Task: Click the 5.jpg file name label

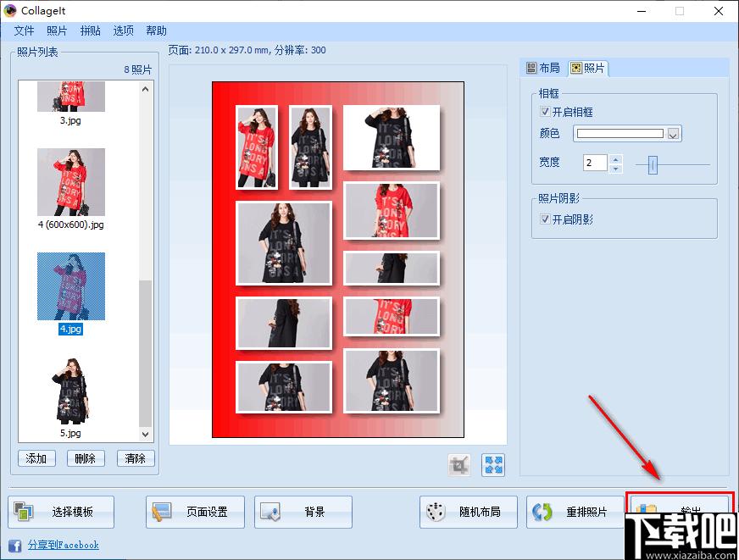Action: pos(70,433)
